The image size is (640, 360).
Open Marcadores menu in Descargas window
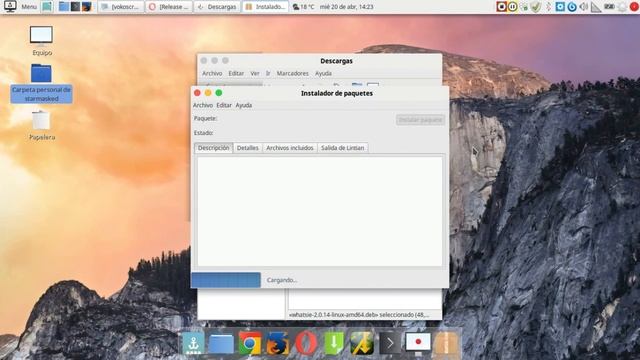(x=293, y=73)
